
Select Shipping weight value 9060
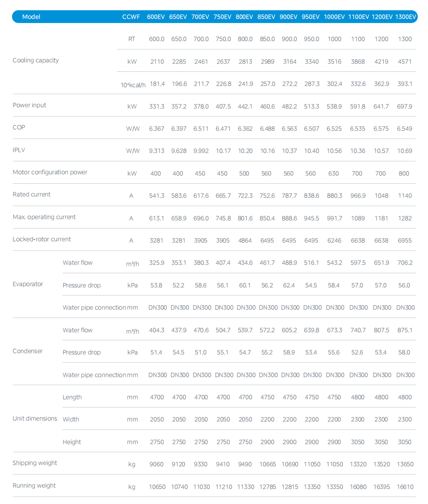[157, 464]
